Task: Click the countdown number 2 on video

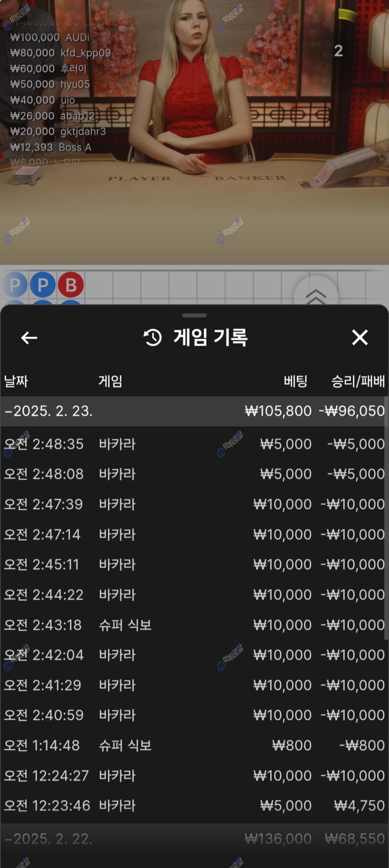Action: tap(339, 50)
